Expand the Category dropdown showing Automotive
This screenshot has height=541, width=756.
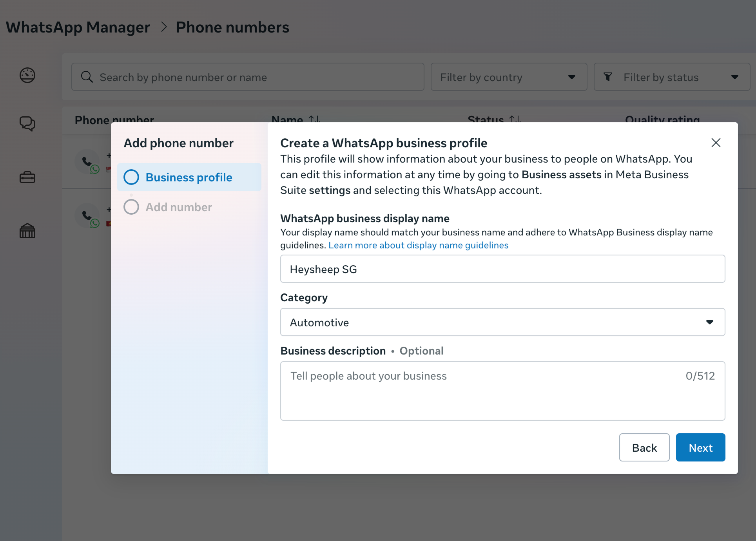[502, 322]
